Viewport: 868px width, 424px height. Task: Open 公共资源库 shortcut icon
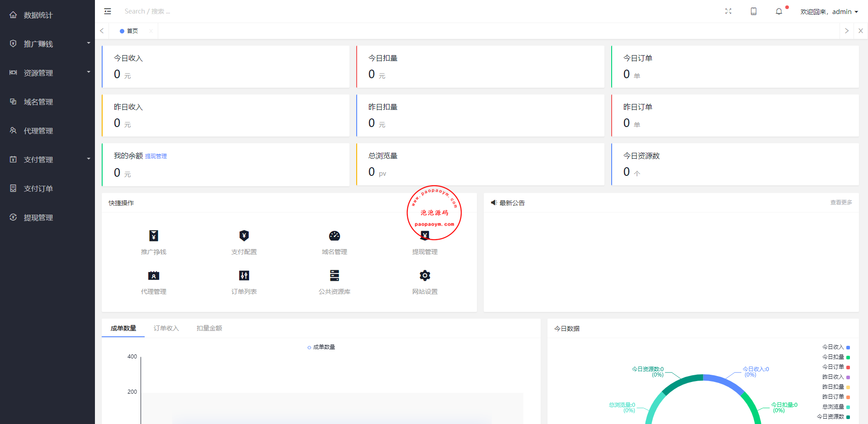[x=335, y=275]
